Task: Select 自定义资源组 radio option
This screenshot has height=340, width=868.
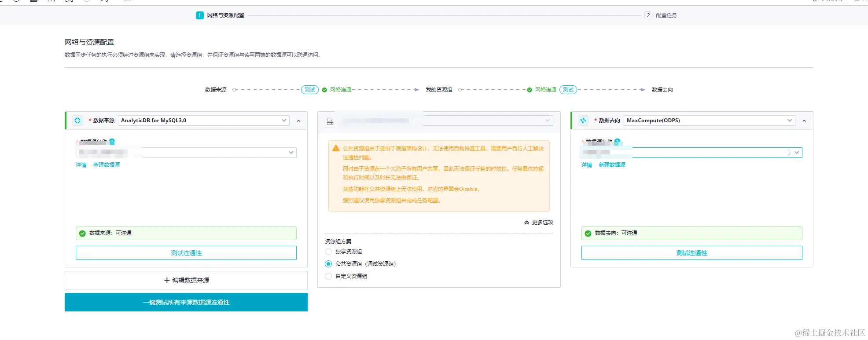Action: tap(328, 276)
